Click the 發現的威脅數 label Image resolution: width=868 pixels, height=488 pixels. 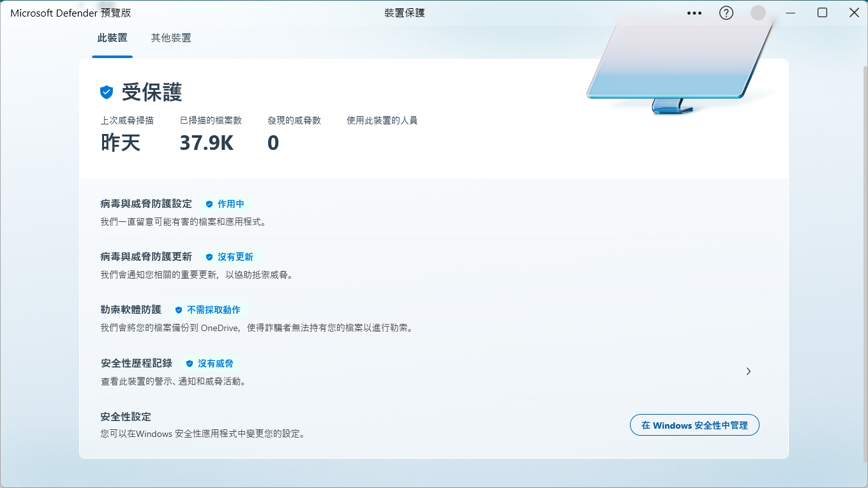(294, 120)
